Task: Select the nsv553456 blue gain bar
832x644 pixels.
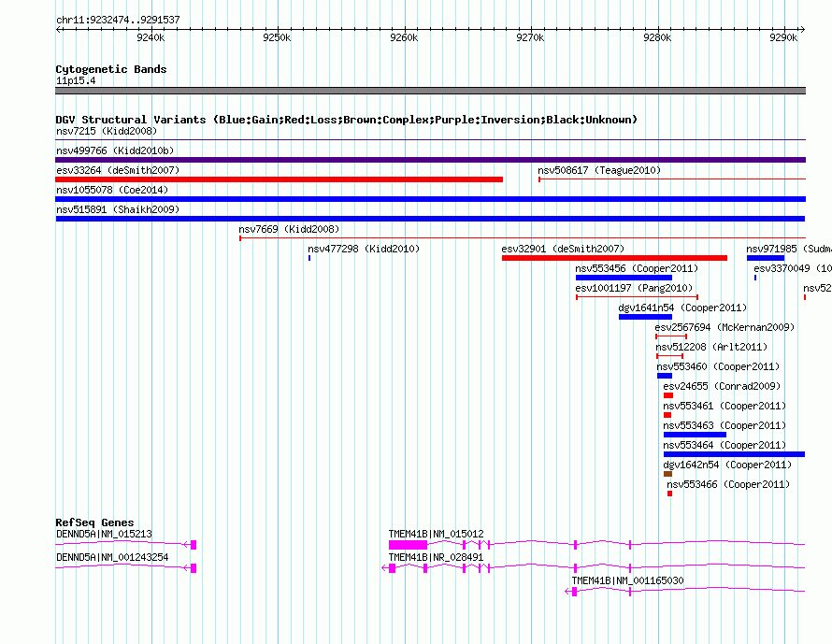Action: pyautogui.click(x=624, y=278)
